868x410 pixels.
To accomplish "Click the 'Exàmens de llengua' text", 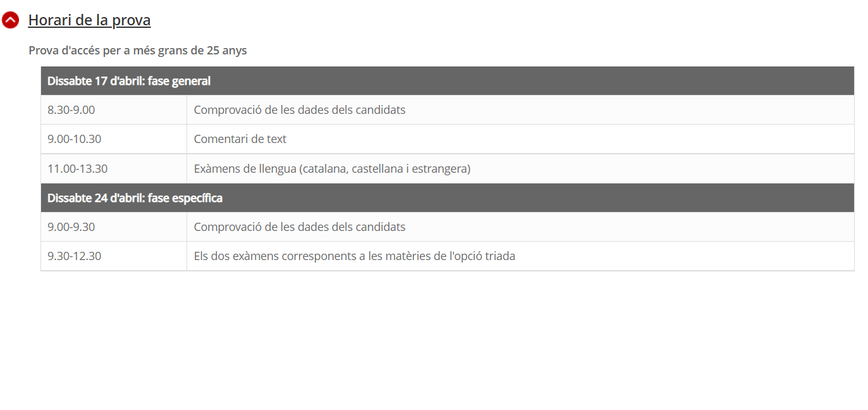I will tap(245, 169).
